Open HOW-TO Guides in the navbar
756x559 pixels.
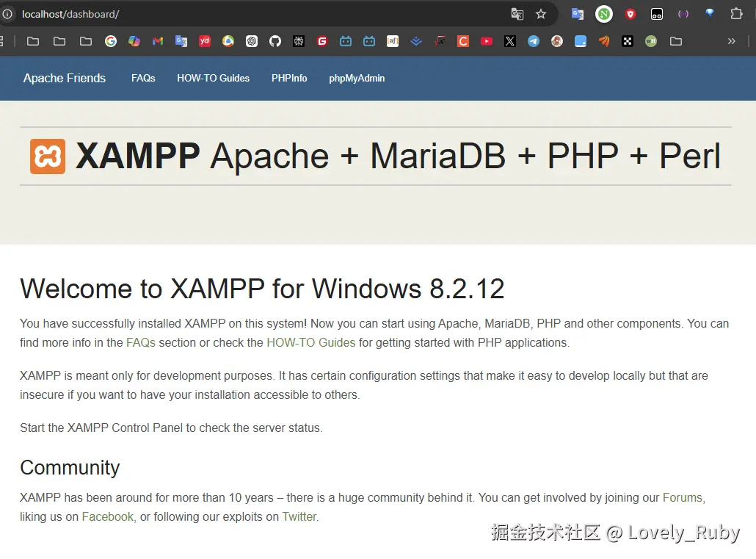[x=213, y=78]
